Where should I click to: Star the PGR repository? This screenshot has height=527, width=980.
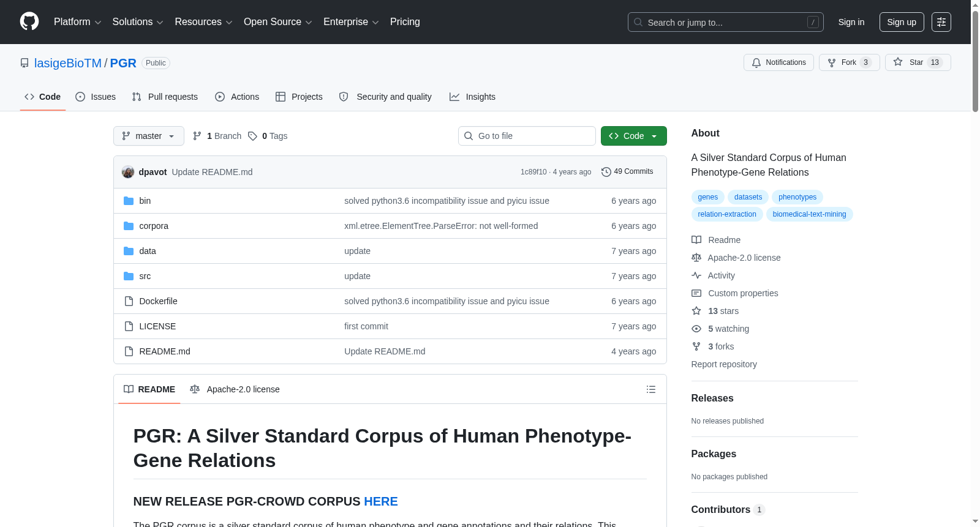(x=918, y=62)
